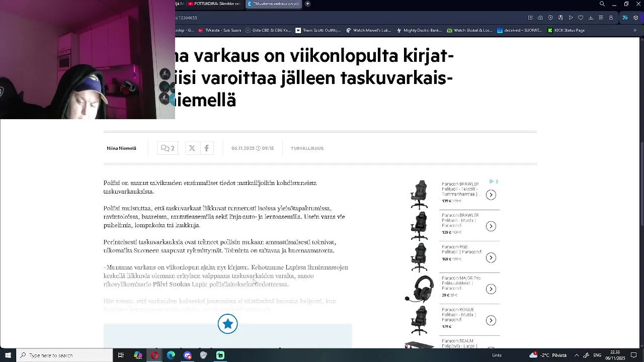Open the notification center icon
The height and width of the screenshot is (362, 644).
[634, 355]
